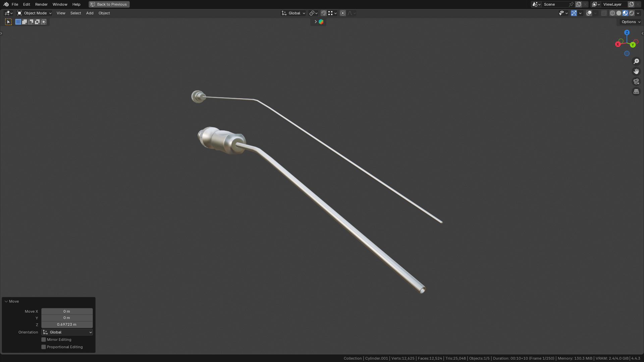
Task: Choose the Invert selection mode icon
Action: tap(37, 22)
